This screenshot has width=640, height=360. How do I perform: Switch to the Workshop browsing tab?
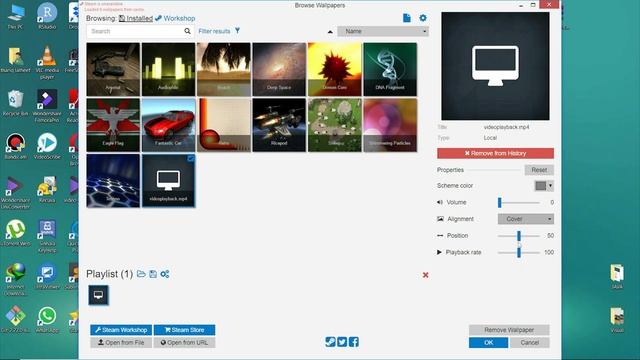pos(175,18)
